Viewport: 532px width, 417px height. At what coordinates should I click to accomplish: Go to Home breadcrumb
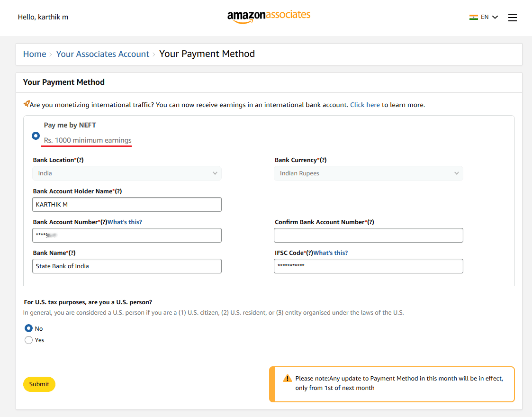click(x=35, y=54)
